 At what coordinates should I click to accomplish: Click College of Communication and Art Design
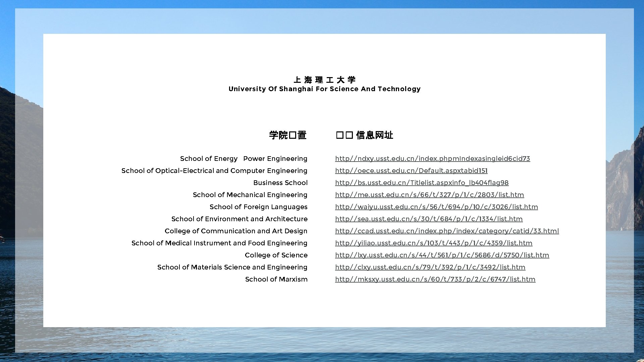pos(236,231)
